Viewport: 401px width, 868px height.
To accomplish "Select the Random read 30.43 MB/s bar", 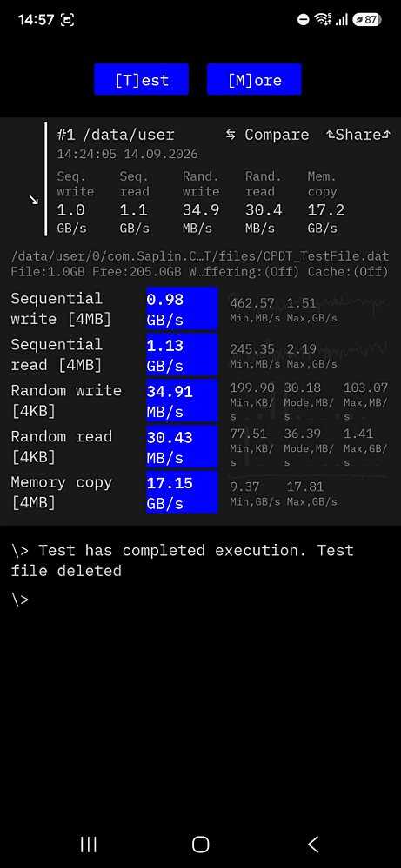I will click(182, 447).
